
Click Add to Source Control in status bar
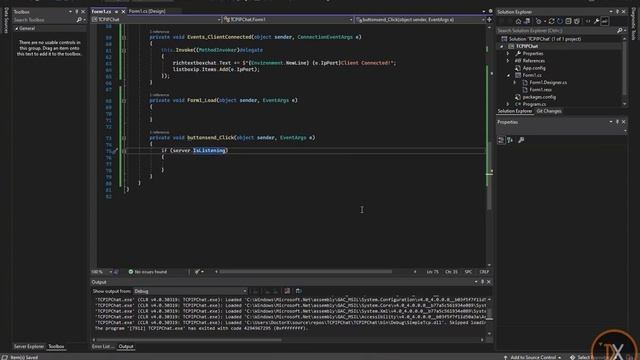533,357
